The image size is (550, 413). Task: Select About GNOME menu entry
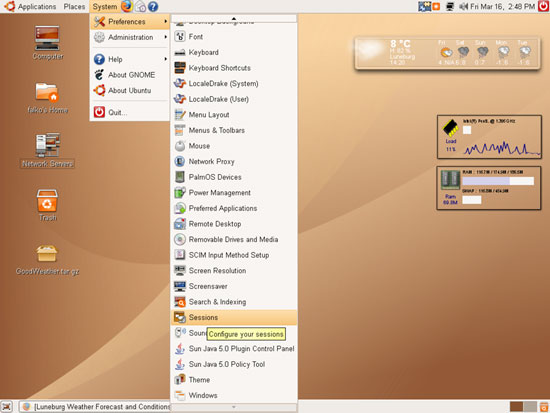coord(130,75)
